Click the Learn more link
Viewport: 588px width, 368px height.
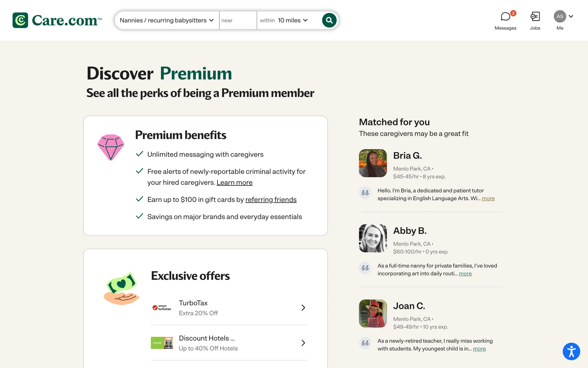tap(234, 182)
